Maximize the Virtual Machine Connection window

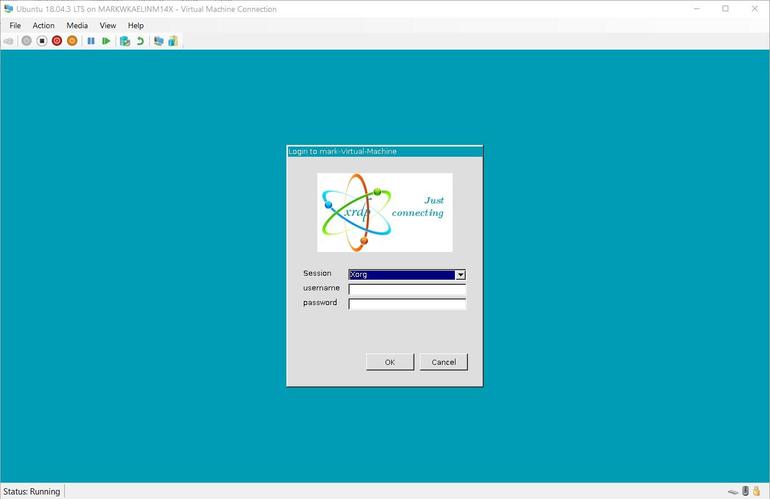click(x=725, y=9)
